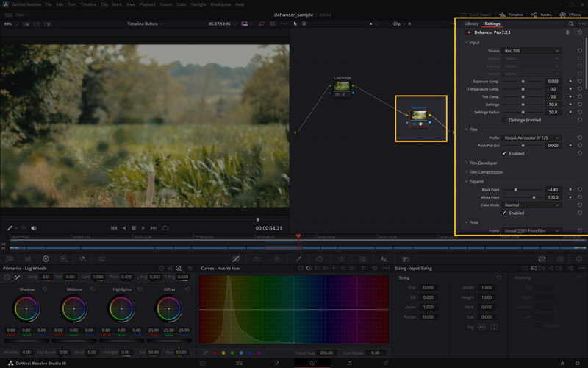
Task: Open the Curves palette icon
Action: tap(236, 259)
